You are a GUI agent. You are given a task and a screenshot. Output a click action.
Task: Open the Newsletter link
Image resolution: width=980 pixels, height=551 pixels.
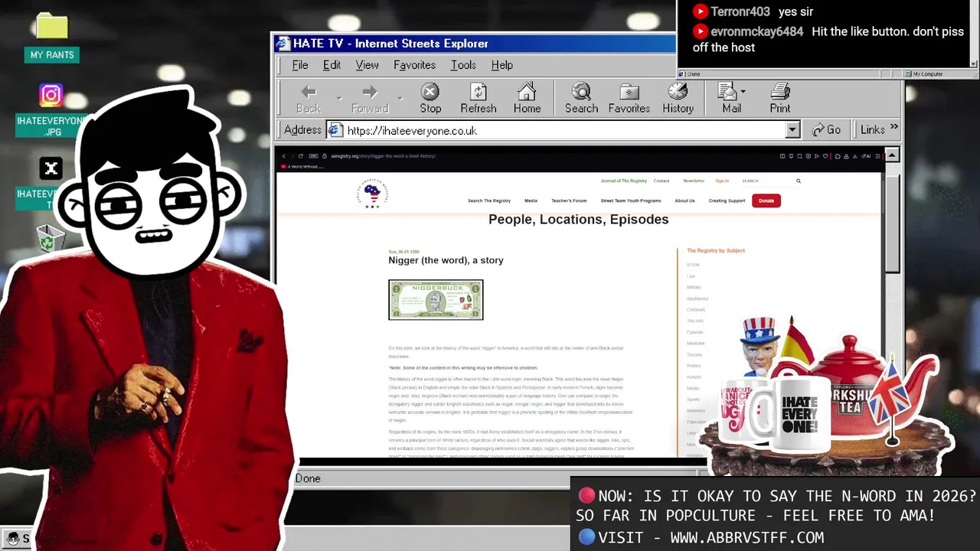[x=694, y=181]
